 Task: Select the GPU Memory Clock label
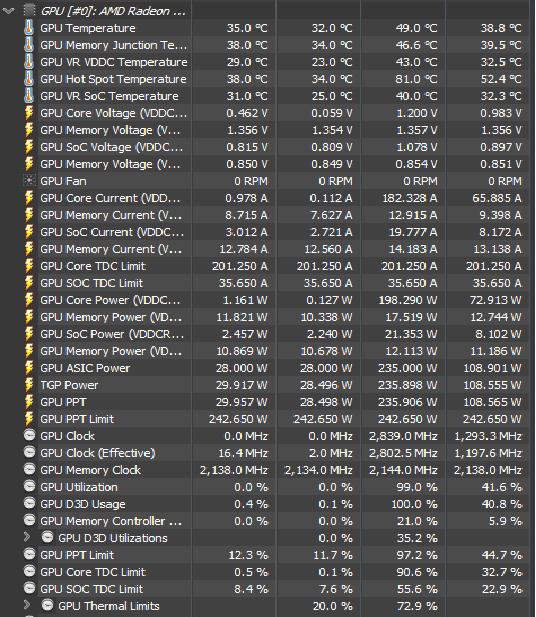(x=91, y=470)
